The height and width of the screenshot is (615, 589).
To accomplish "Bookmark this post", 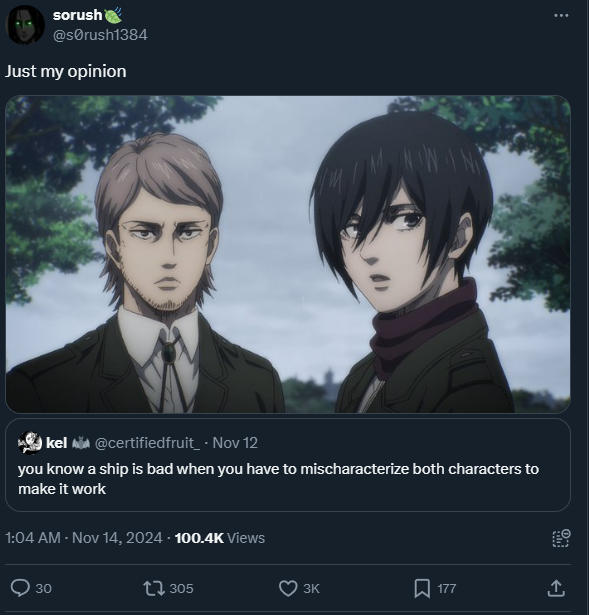I will [422, 588].
